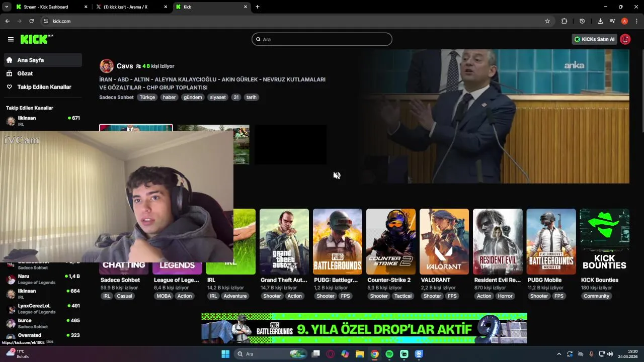The image size is (644, 362).
Task: Expand the Chrome tab search chevron
Action: pyautogui.click(x=7, y=7)
